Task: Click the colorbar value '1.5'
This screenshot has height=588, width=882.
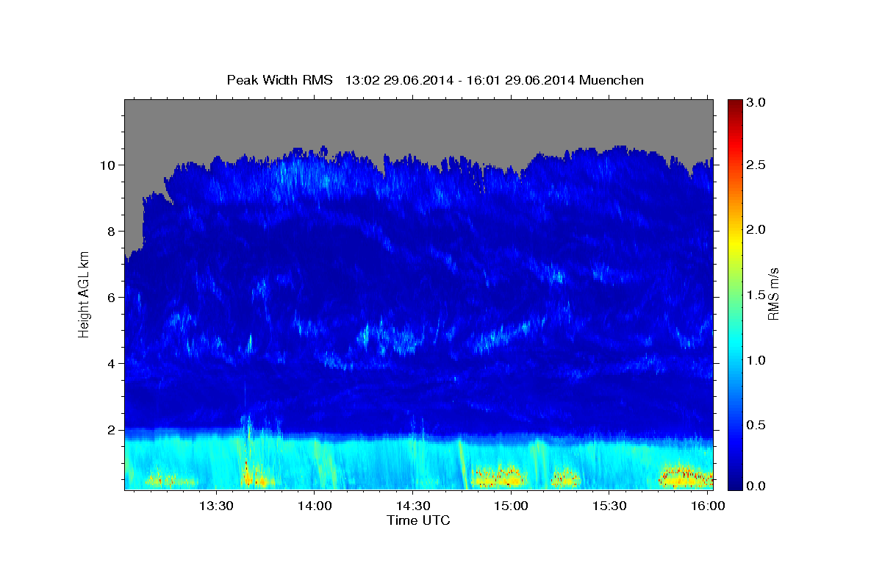Action: point(756,295)
